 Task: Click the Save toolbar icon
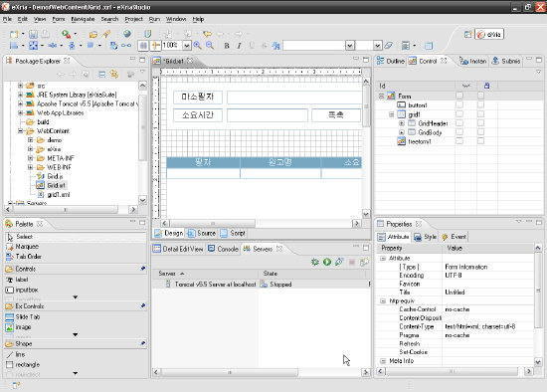pos(33,34)
